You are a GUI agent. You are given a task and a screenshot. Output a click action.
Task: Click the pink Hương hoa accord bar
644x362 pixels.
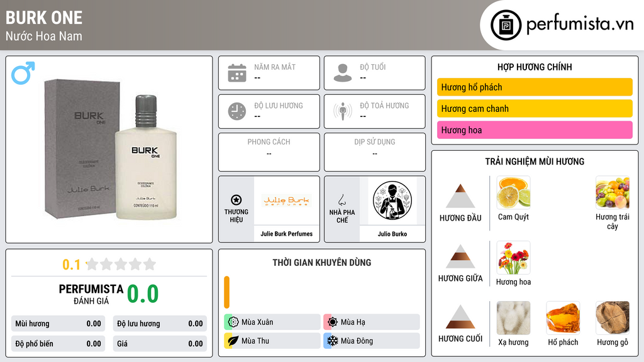[x=535, y=129]
